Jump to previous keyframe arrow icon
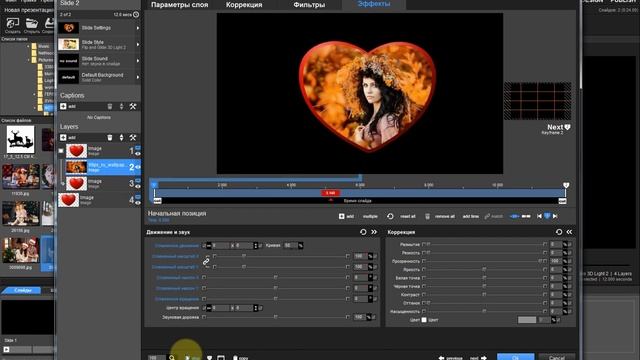 click(x=539, y=216)
